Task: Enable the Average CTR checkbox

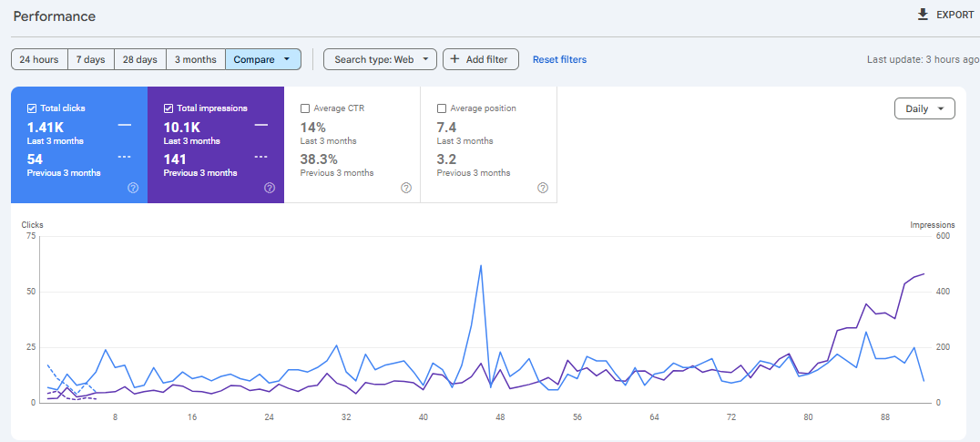Action: [x=305, y=108]
